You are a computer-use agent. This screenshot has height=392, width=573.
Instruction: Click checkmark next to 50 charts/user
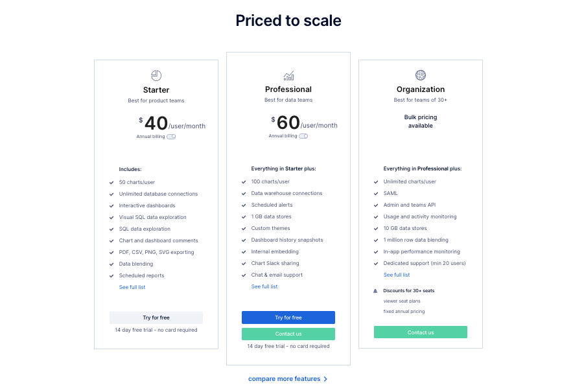pos(111,182)
